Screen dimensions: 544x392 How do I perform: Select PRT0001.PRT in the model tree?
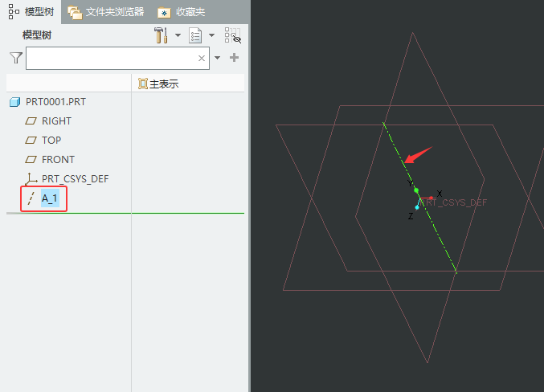(x=55, y=102)
